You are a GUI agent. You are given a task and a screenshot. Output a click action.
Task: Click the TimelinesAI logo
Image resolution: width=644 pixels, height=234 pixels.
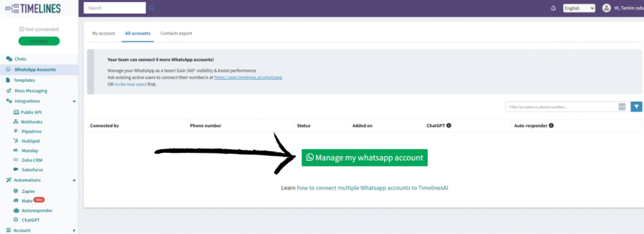[x=33, y=8]
